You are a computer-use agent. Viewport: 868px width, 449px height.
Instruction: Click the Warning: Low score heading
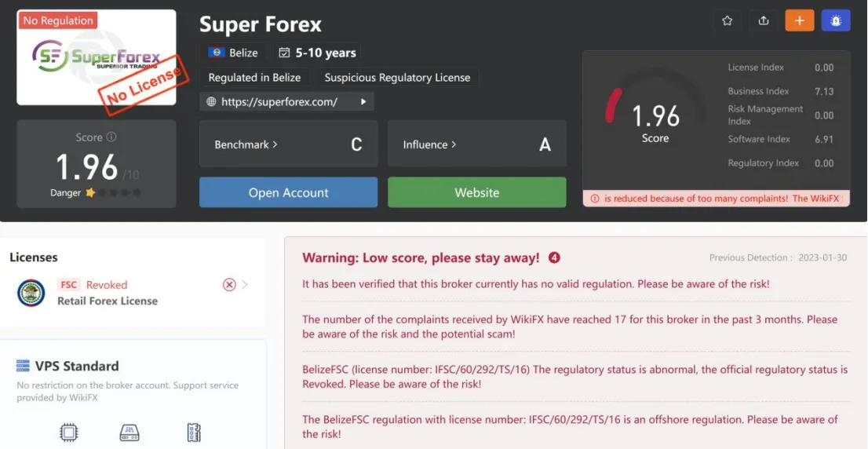(421, 257)
